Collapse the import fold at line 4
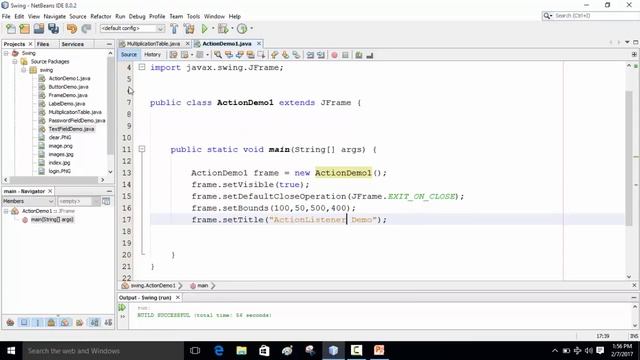Viewport: 640px width, 360px height. coord(142,67)
